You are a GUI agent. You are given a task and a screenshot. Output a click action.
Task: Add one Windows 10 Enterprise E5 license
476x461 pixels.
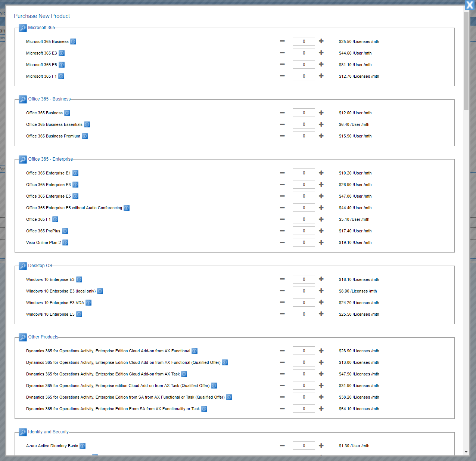pos(321,314)
